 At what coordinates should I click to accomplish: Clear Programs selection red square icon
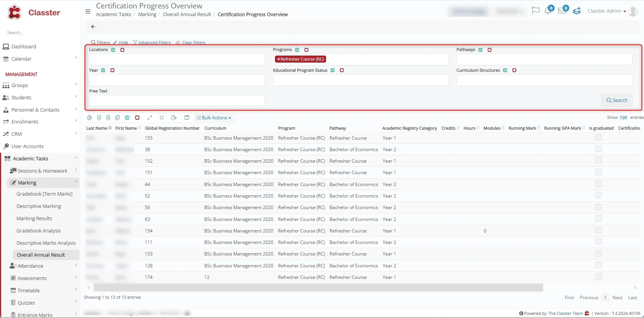pyautogui.click(x=306, y=50)
